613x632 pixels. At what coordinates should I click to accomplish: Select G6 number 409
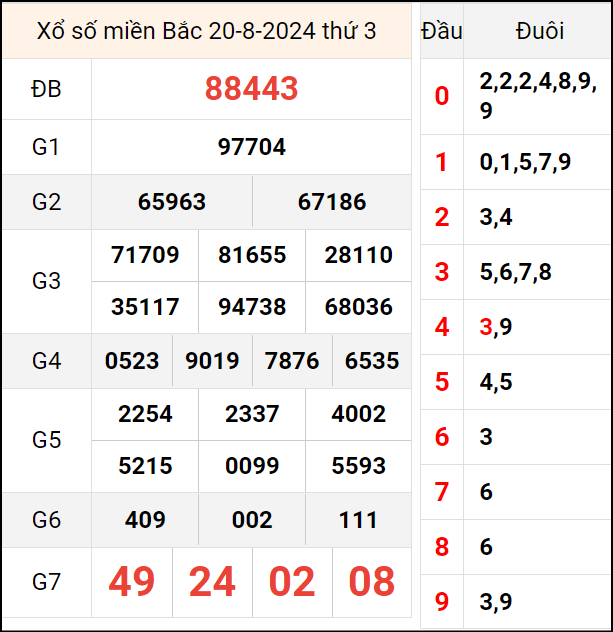tap(145, 520)
